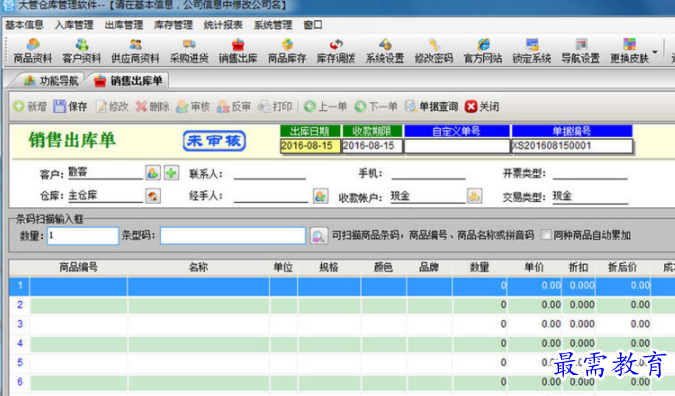Viewport: 675px width, 396px height.
Task: Open 出库管理 menu
Action: [x=124, y=25]
